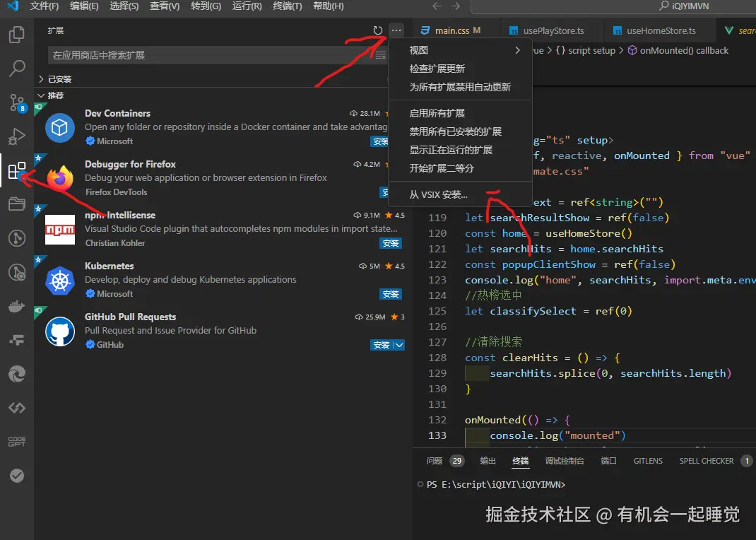The image size is (756, 540).
Task: Open the 帮助(H) menu
Action: tap(329, 6)
